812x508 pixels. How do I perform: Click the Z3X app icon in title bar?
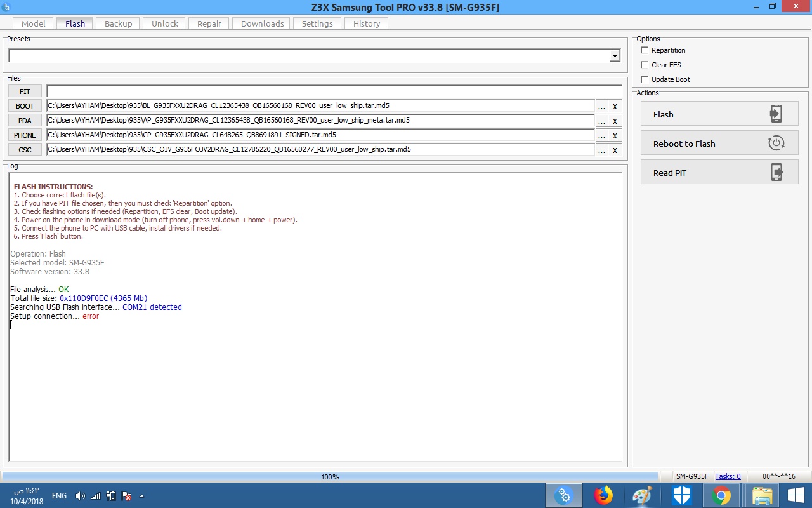pos(6,6)
